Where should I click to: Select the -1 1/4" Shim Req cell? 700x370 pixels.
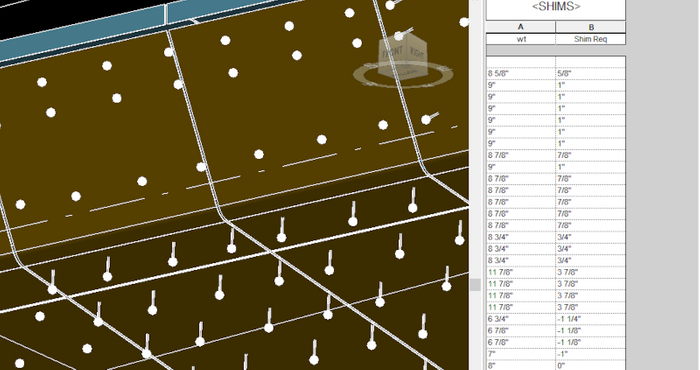[591, 319]
